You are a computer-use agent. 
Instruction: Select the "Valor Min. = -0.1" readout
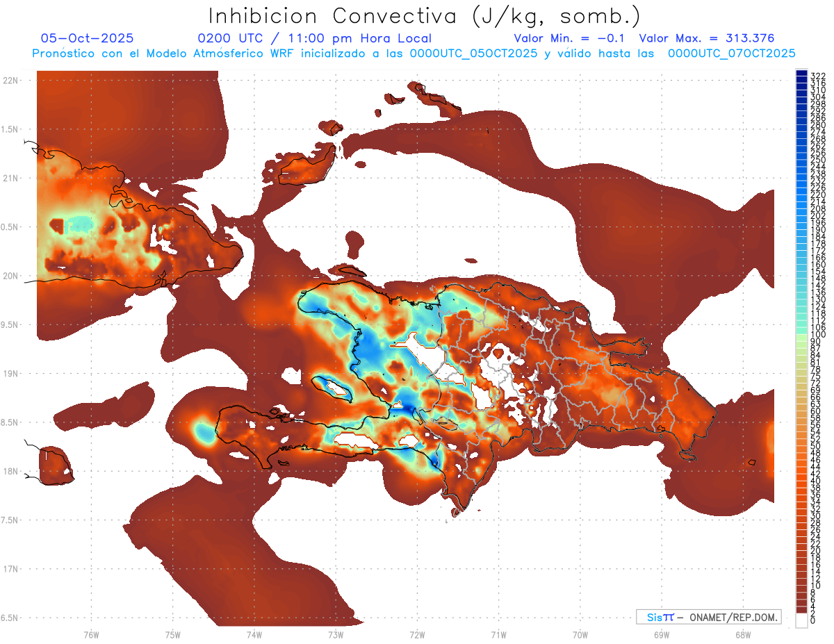pos(569,38)
